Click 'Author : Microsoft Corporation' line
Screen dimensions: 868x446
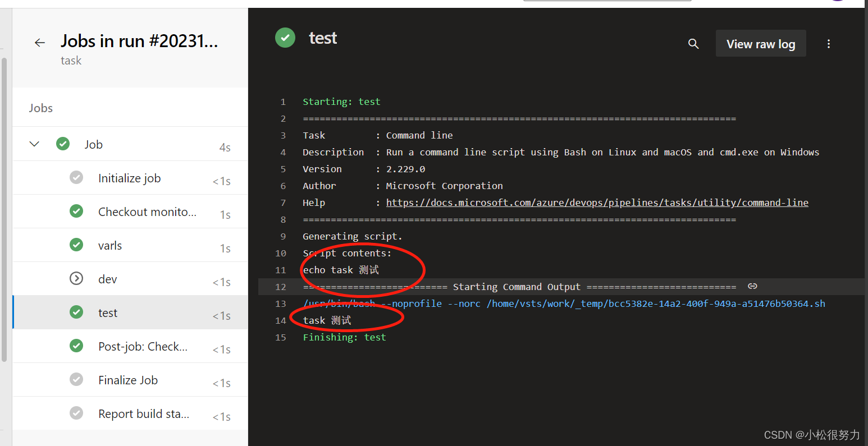[x=403, y=186]
